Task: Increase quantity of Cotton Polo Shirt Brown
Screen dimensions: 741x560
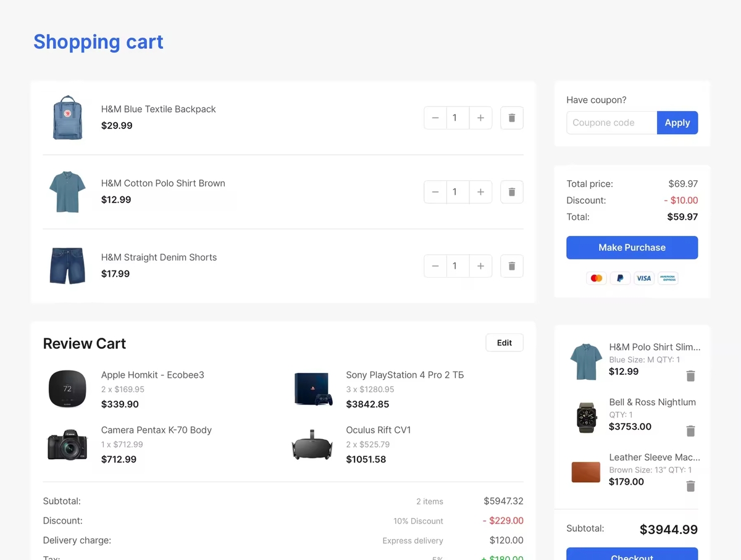Action: pyautogui.click(x=480, y=192)
